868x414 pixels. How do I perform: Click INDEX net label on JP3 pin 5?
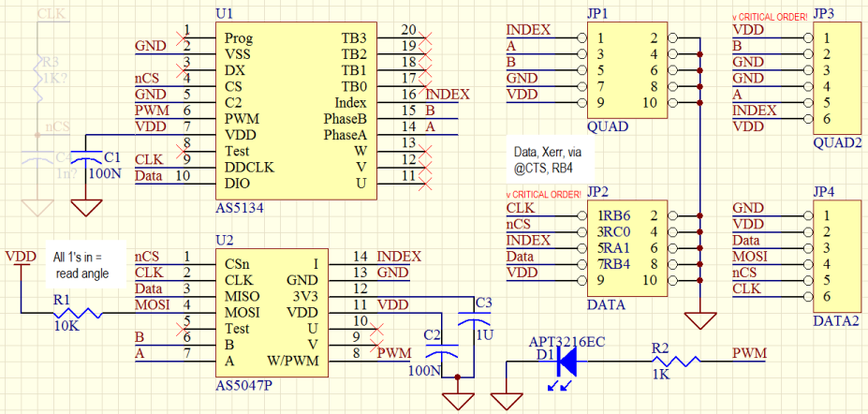tap(755, 111)
